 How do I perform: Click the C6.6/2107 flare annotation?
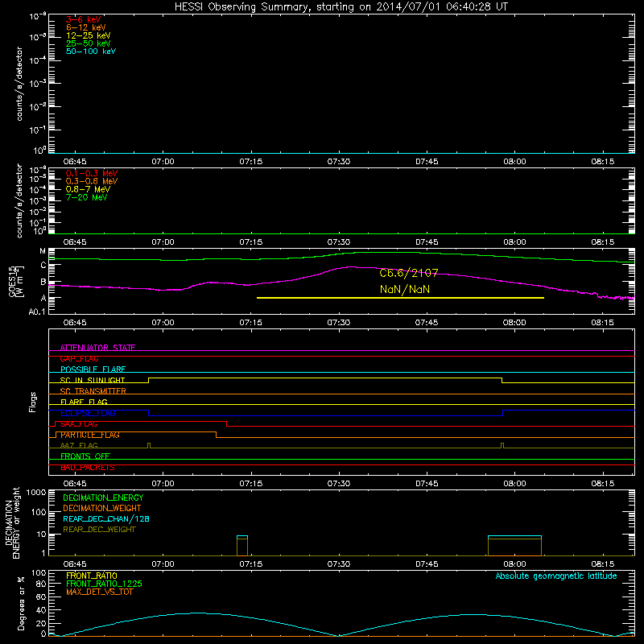[x=409, y=273]
